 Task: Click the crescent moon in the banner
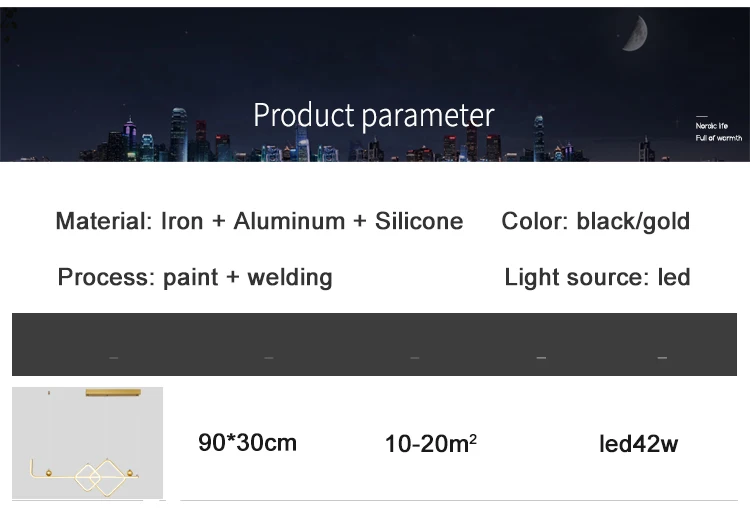click(636, 33)
